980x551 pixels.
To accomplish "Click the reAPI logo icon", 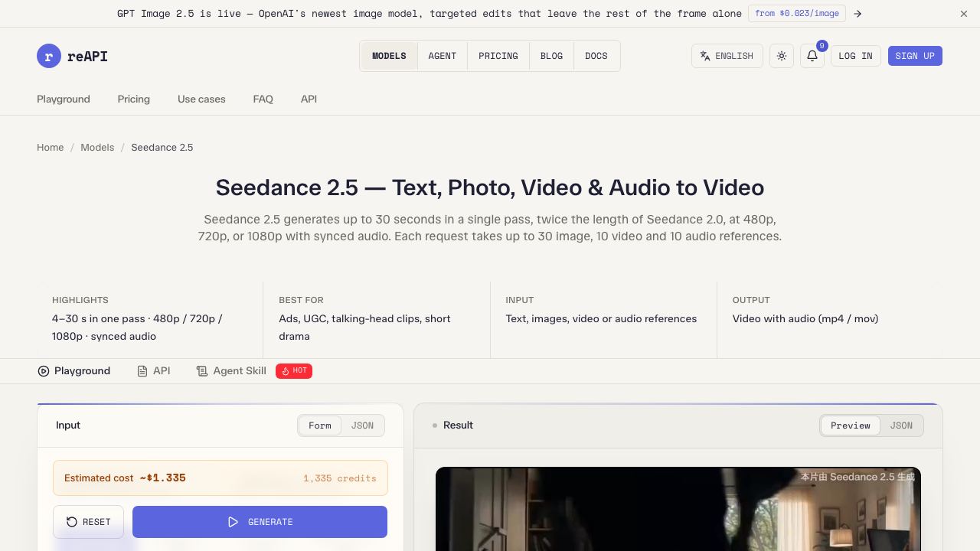I will 49,56.
